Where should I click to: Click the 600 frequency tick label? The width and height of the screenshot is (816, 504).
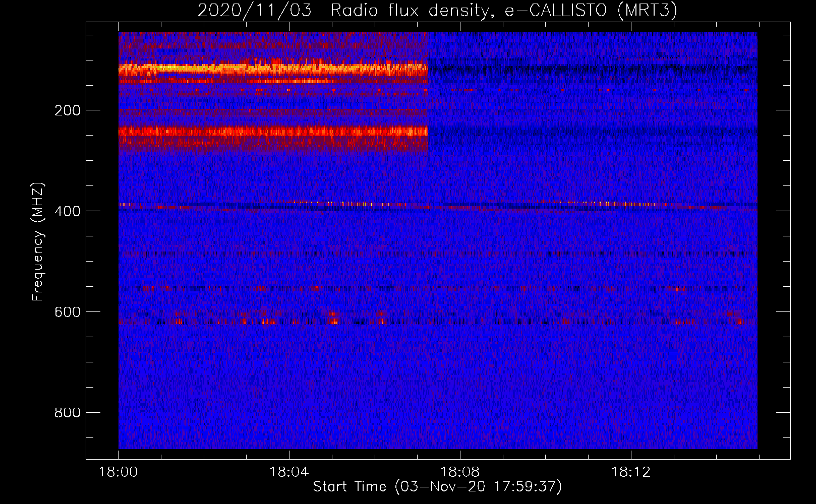pos(68,312)
